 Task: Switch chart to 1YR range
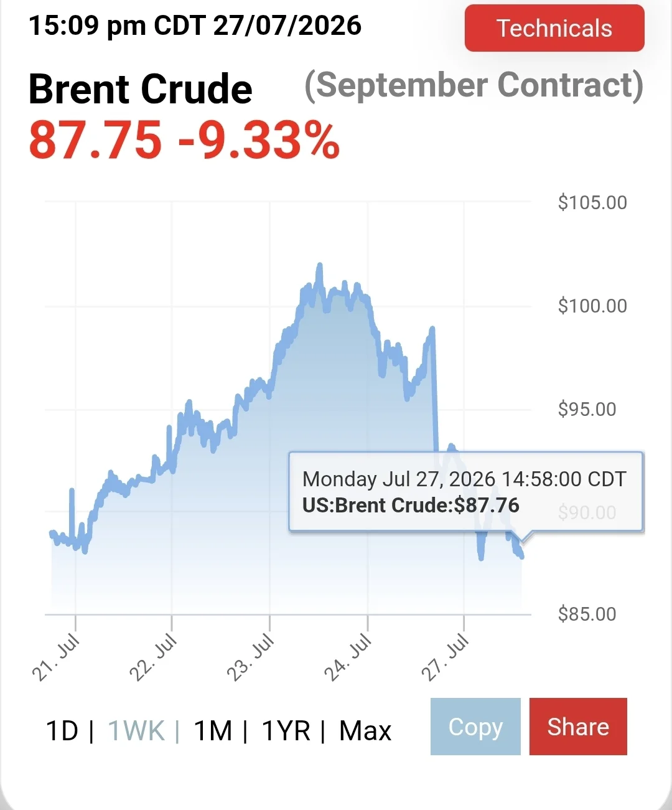point(286,730)
